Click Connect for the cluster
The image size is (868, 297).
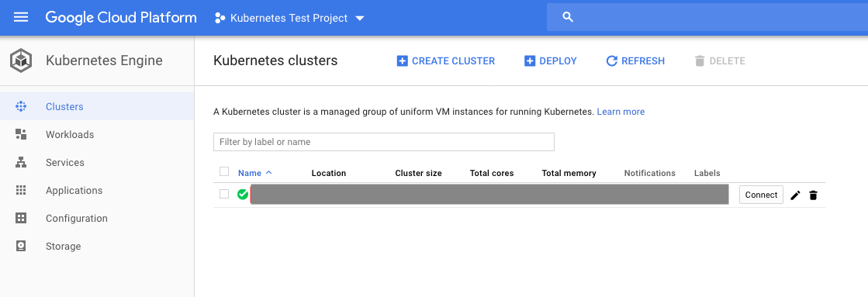[761, 195]
